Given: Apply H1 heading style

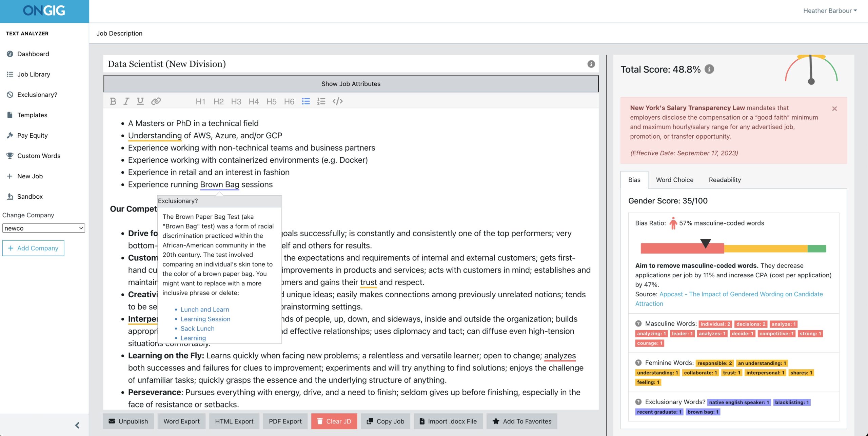Looking at the screenshot, I should tap(200, 101).
